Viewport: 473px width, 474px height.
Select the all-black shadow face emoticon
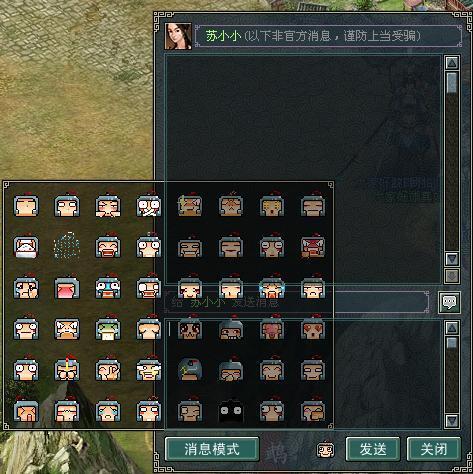tap(231, 410)
